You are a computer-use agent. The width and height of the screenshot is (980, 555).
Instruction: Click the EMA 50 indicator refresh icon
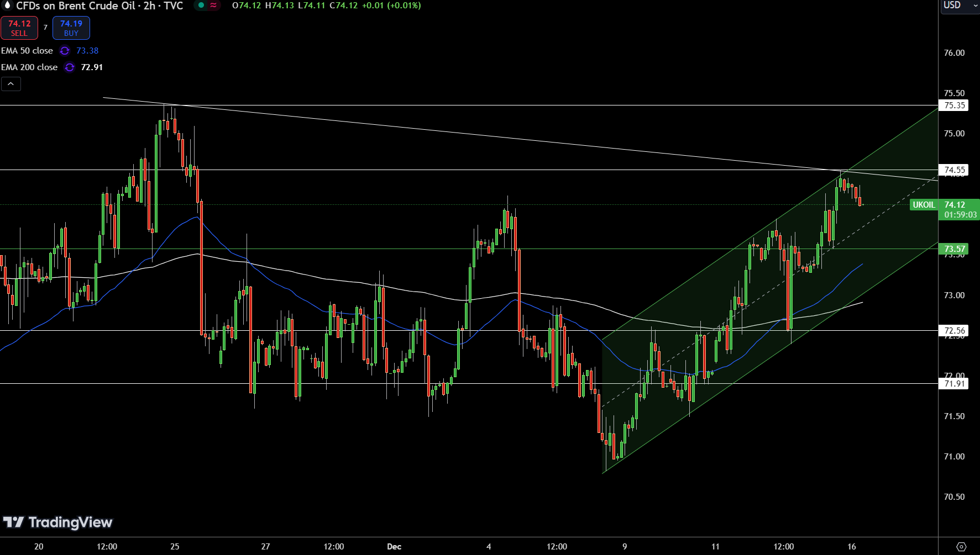click(x=65, y=51)
